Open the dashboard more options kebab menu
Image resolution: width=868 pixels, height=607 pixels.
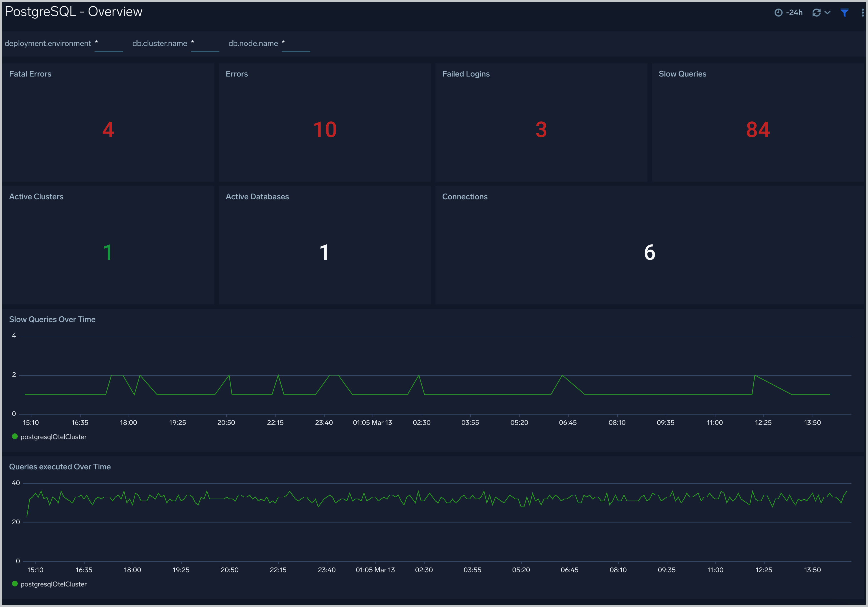862,13
